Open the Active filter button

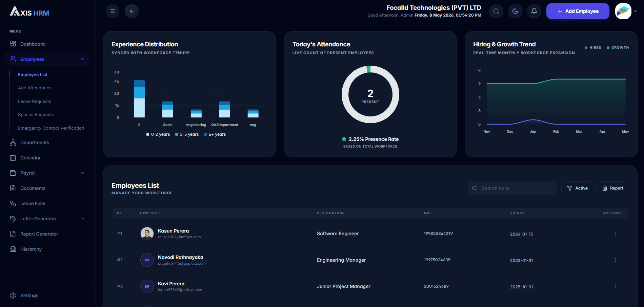click(x=577, y=188)
